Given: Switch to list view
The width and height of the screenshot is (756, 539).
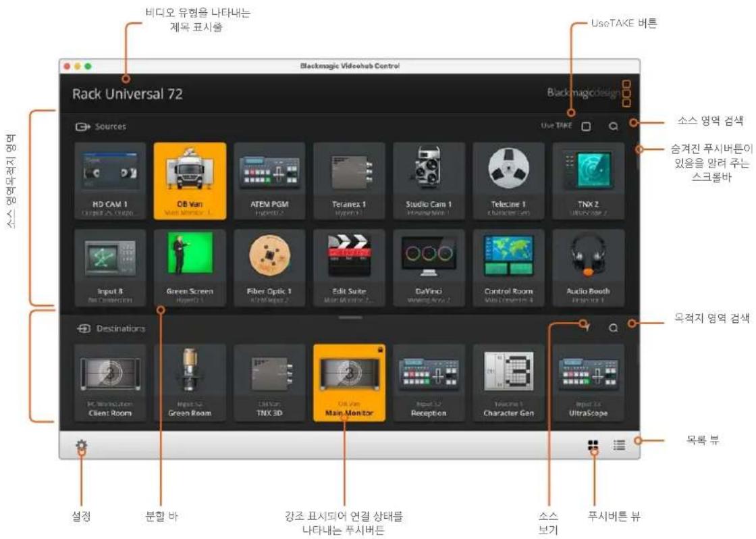Looking at the screenshot, I should click(x=619, y=445).
